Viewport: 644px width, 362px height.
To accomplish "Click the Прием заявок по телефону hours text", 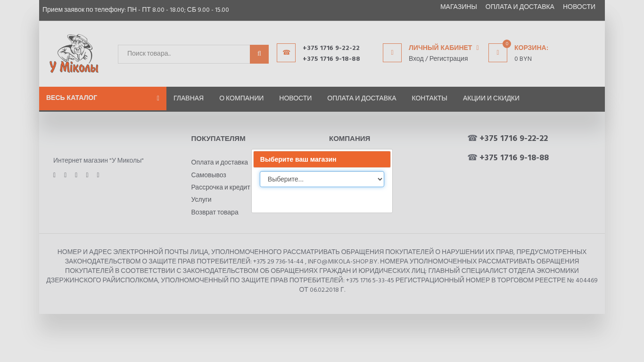I will coord(136,9).
